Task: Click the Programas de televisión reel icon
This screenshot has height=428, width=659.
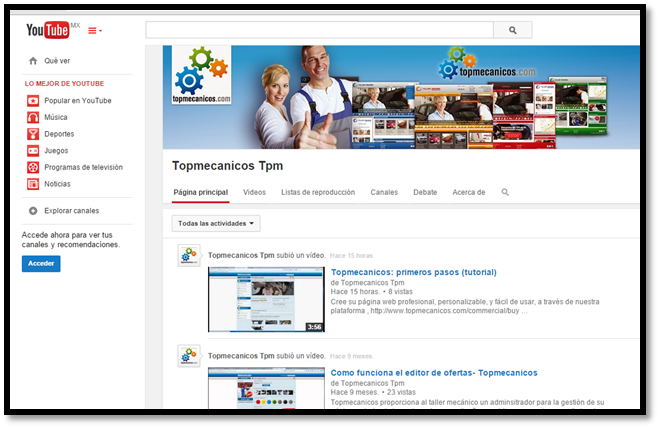Action: click(x=33, y=167)
